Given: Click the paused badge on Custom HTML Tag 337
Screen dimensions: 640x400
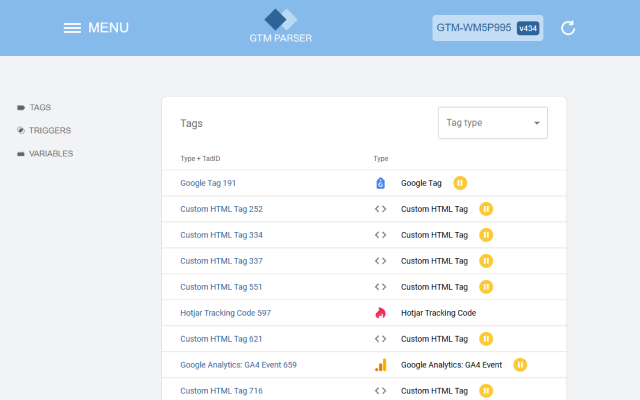Looking at the screenshot, I should click(486, 261).
